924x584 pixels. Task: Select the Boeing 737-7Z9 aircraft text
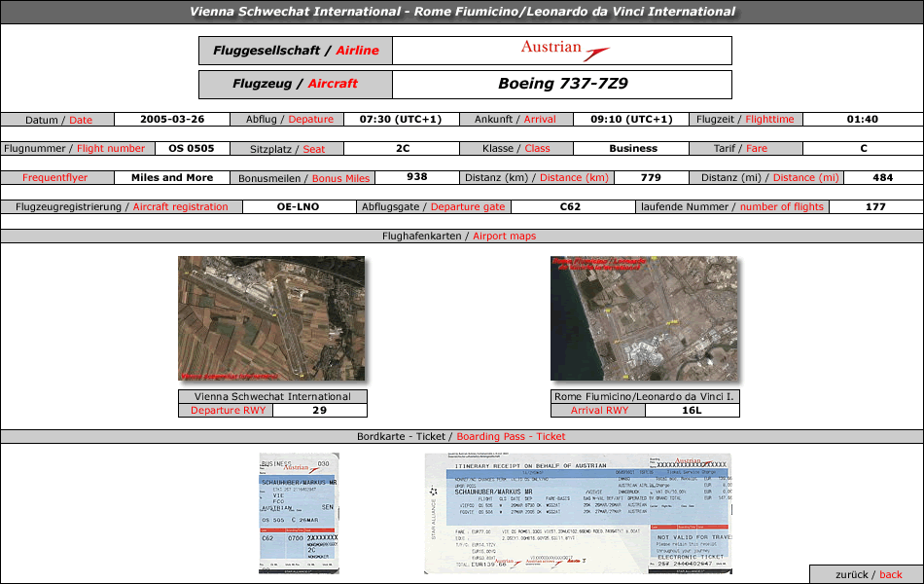pos(563,84)
